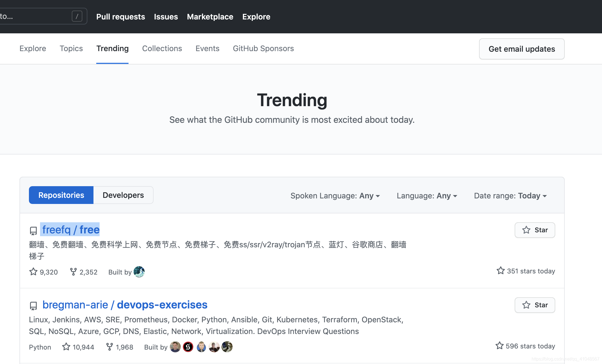
Task: Focus the search input field in the header
Action: [43, 16]
